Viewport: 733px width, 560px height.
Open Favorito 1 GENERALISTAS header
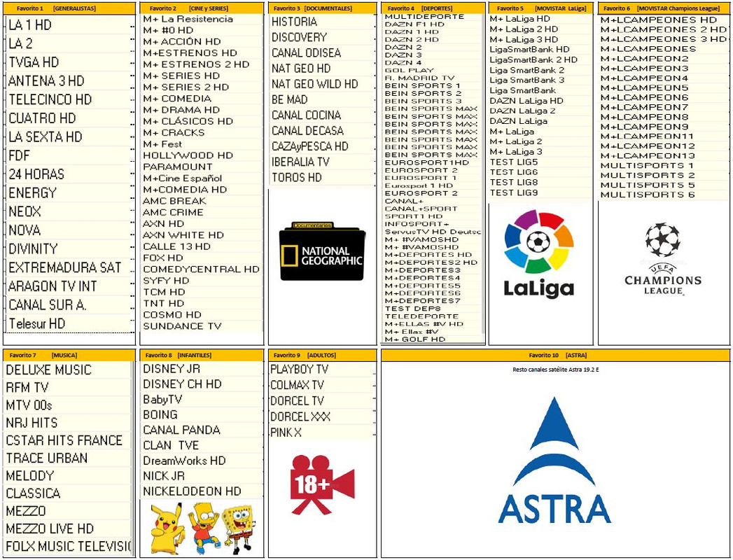click(69, 8)
